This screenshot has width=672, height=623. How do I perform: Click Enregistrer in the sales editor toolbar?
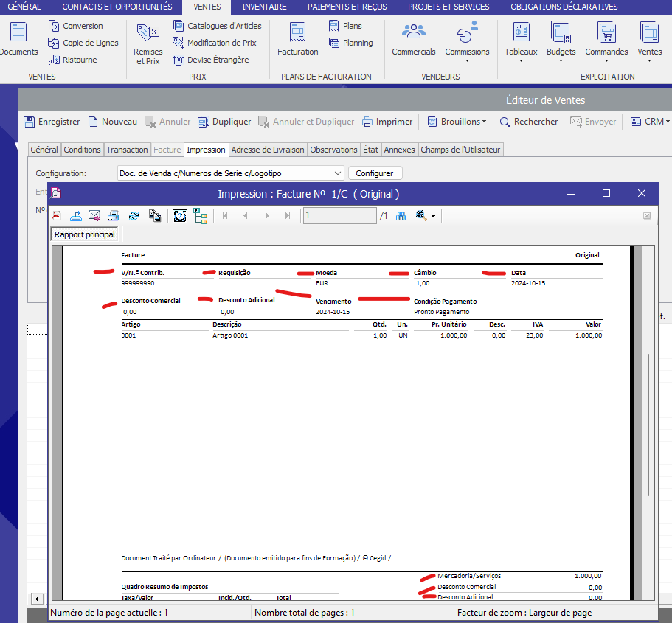pos(52,122)
